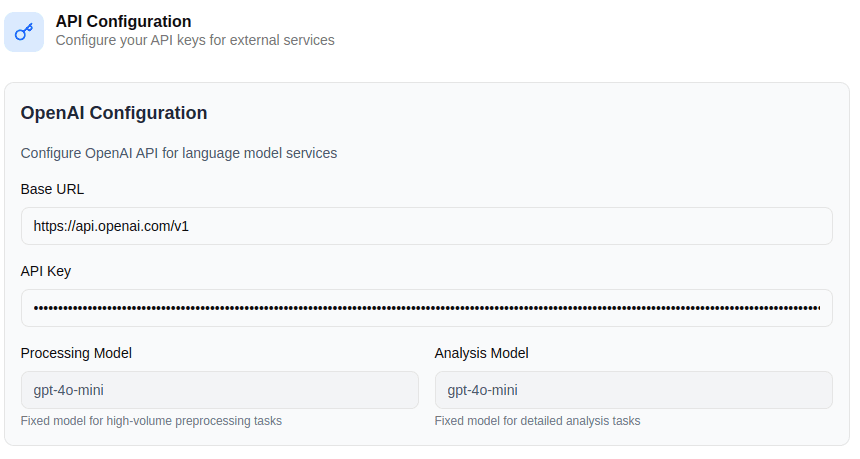Image resolution: width=860 pixels, height=459 pixels.
Task: Select the Processing Model gpt-4o-mini field
Action: coord(219,390)
